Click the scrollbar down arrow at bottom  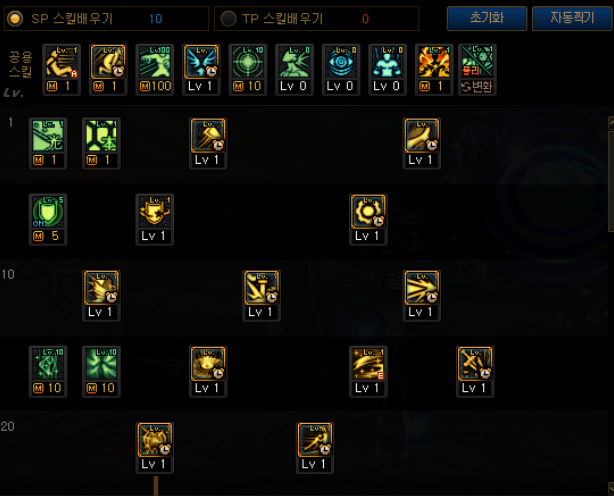click(x=611, y=489)
